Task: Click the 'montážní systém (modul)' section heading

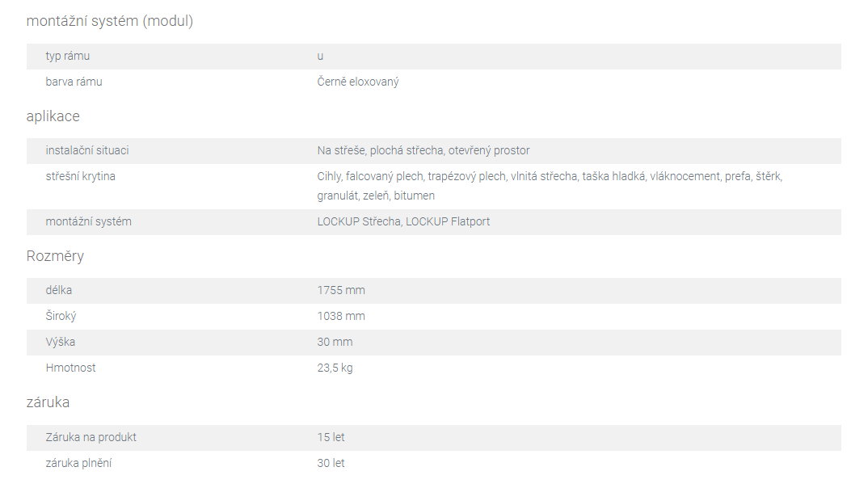Action: pos(110,21)
